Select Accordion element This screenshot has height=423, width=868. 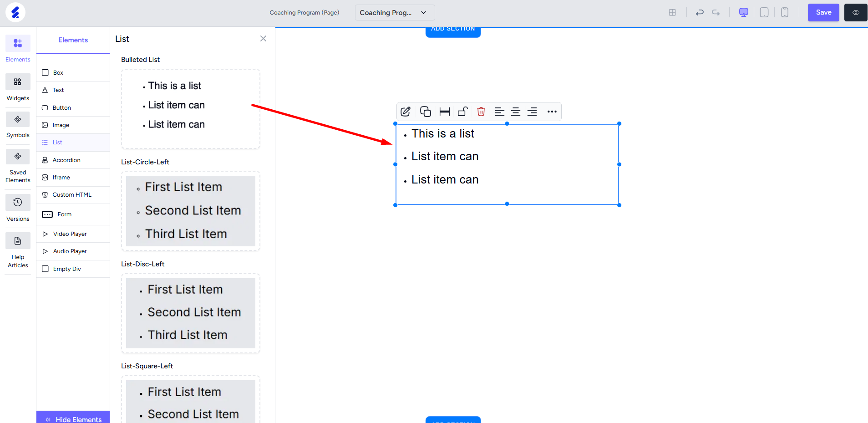[x=73, y=160]
